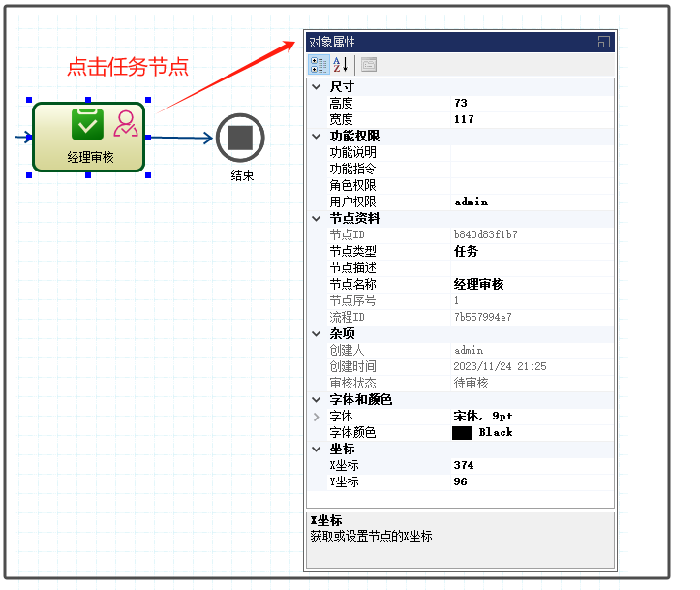Click the pink user approval icon
700x590 pixels.
click(126, 124)
